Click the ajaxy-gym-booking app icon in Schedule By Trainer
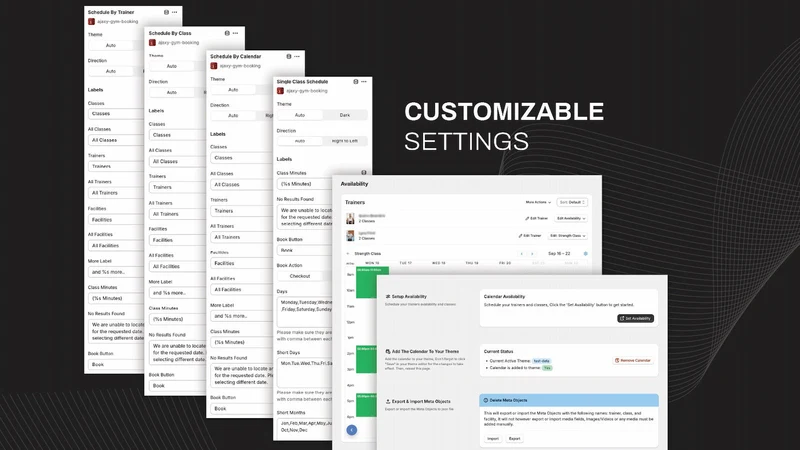800x450 pixels. click(91, 21)
